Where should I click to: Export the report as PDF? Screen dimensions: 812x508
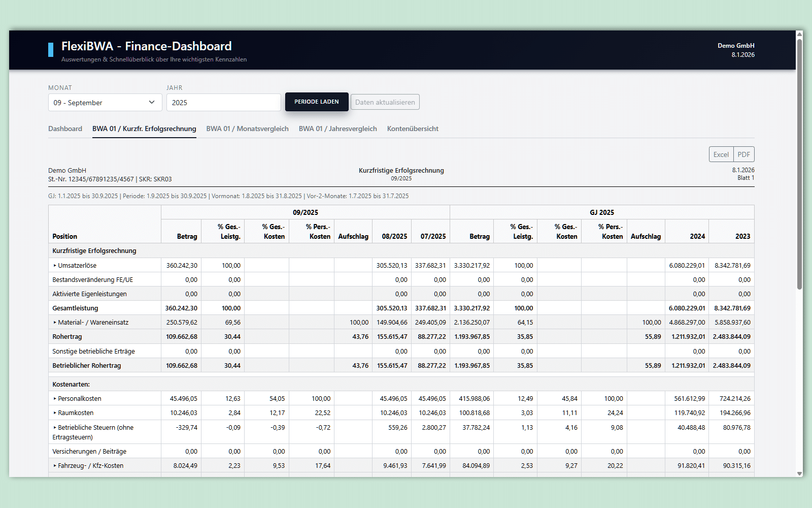click(743, 154)
